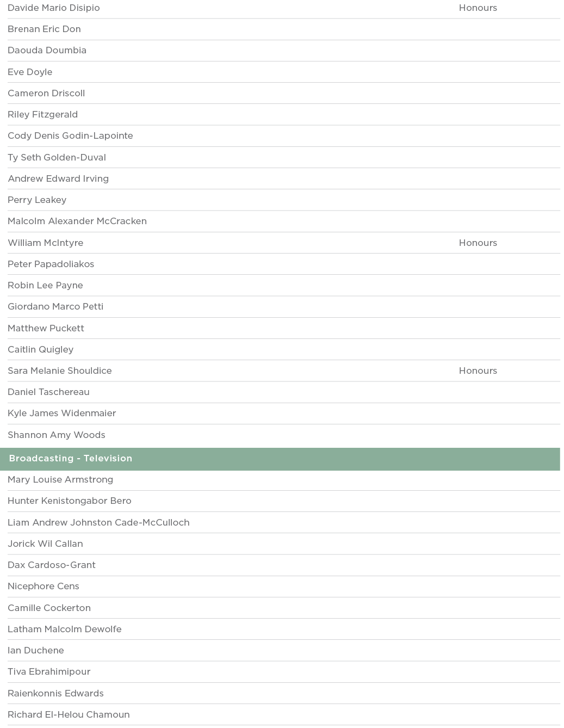
Task: Click on the name Eve Doyle
Action: click(x=30, y=72)
